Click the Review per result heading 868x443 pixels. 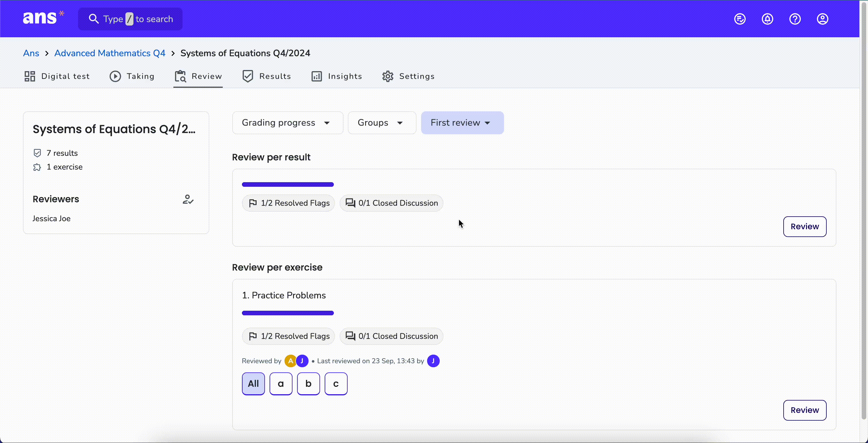[x=271, y=157]
